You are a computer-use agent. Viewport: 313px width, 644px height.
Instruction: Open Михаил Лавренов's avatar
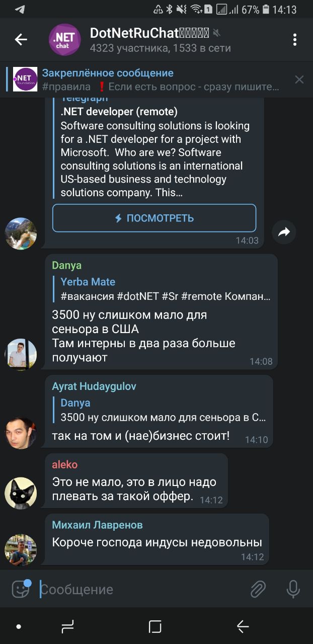tap(21, 549)
